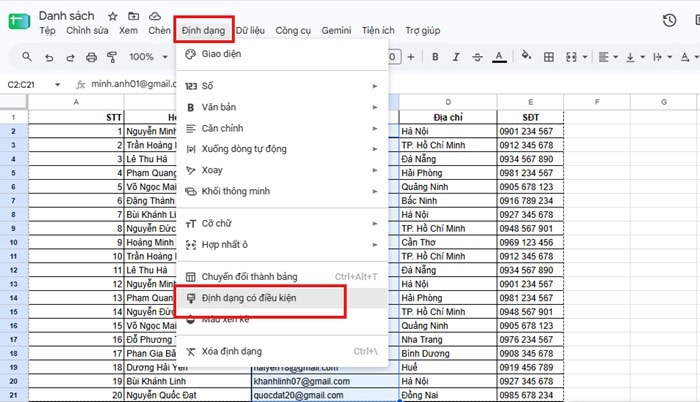Open the Trợ giúp menu
The width and height of the screenshot is (700, 402).
422,30
